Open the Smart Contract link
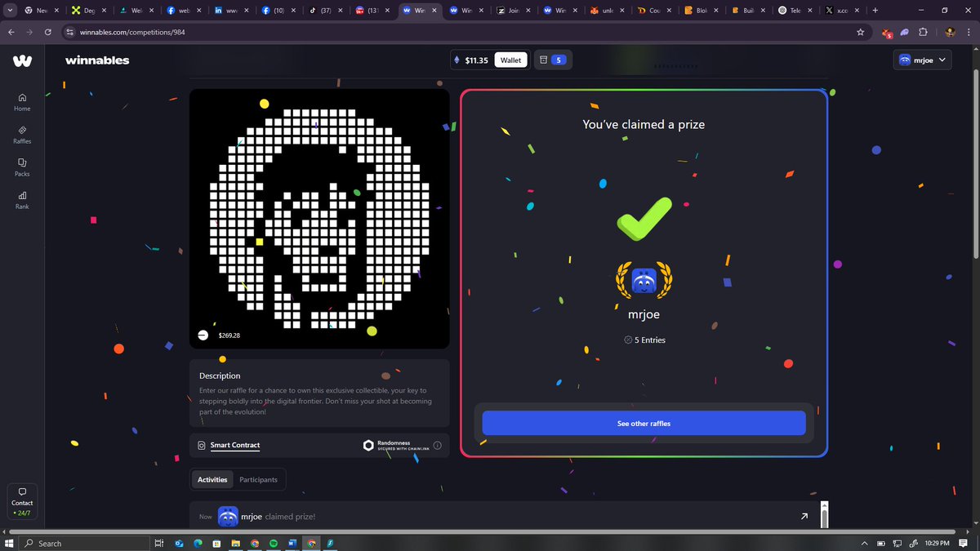The height and width of the screenshot is (551, 980). click(235, 445)
